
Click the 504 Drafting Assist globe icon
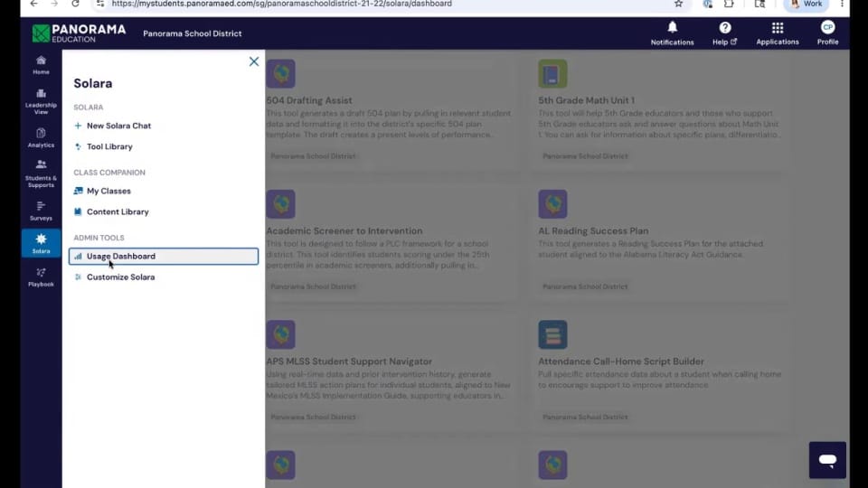(x=280, y=73)
